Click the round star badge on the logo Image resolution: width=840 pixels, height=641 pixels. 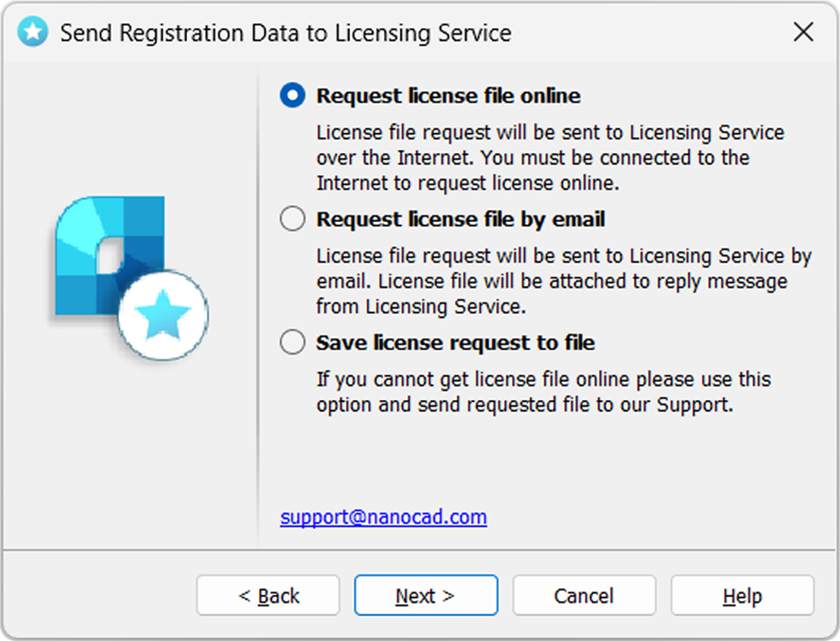[x=163, y=315]
